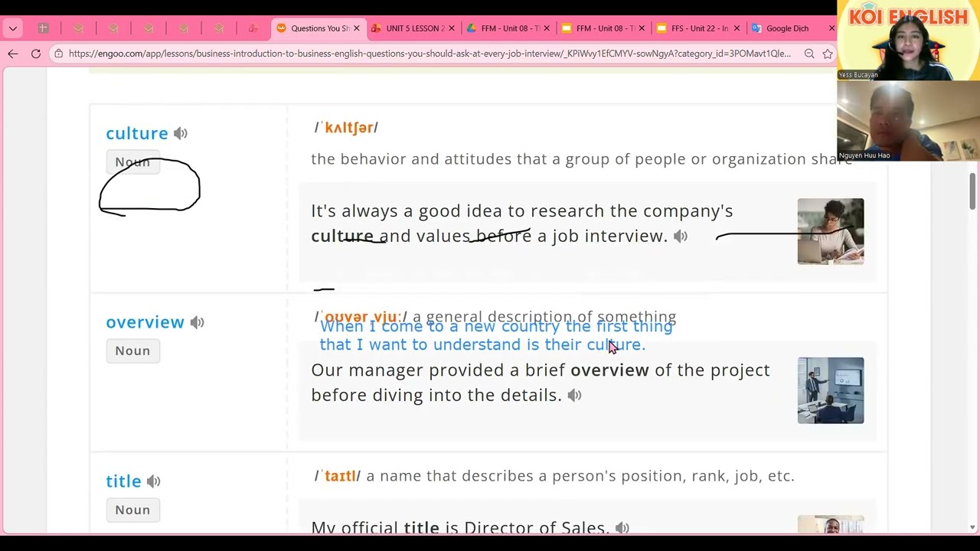The height and width of the screenshot is (551, 980).
Task: Click the blue word 'culture' heading
Action: (x=137, y=133)
